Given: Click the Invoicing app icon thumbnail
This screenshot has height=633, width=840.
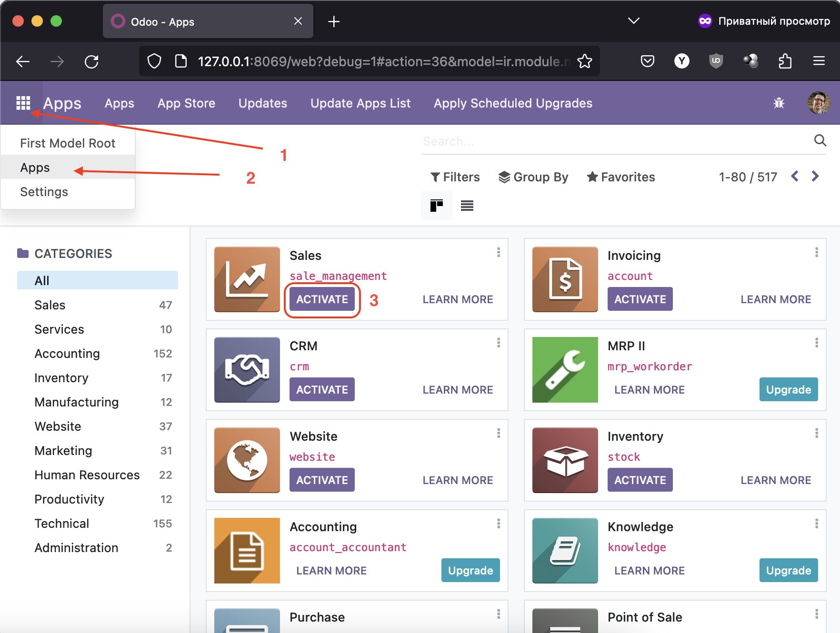Looking at the screenshot, I should click(x=565, y=279).
